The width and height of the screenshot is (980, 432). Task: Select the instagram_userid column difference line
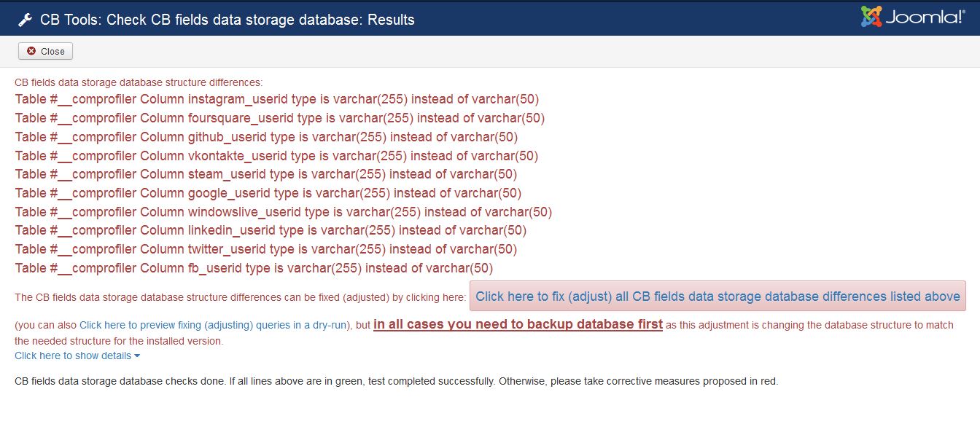click(x=277, y=99)
